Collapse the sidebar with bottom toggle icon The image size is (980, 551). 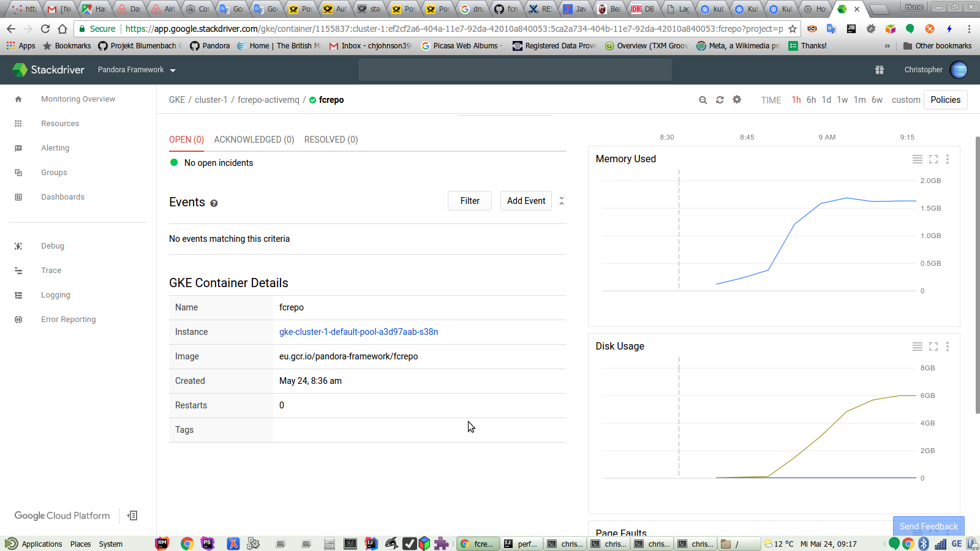(x=132, y=515)
